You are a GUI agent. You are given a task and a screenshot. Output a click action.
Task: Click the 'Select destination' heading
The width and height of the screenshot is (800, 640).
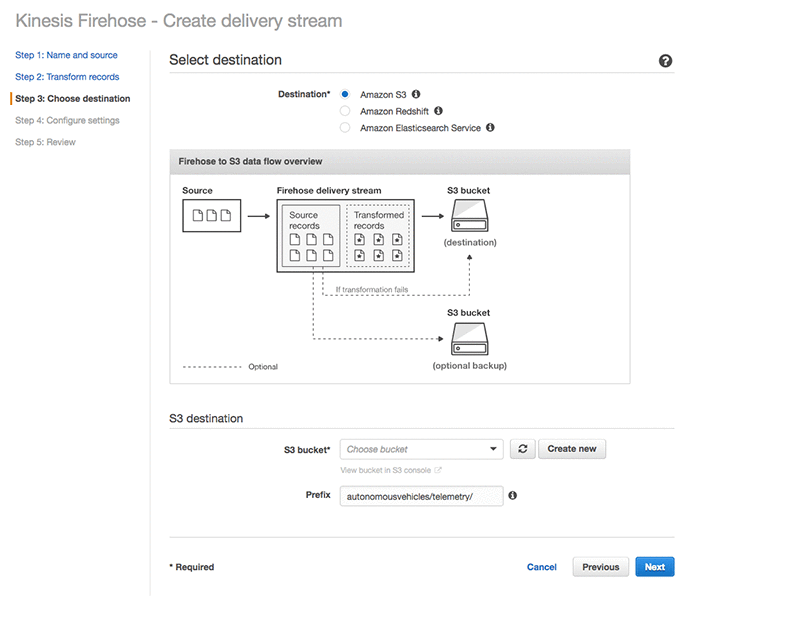pos(226,60)
